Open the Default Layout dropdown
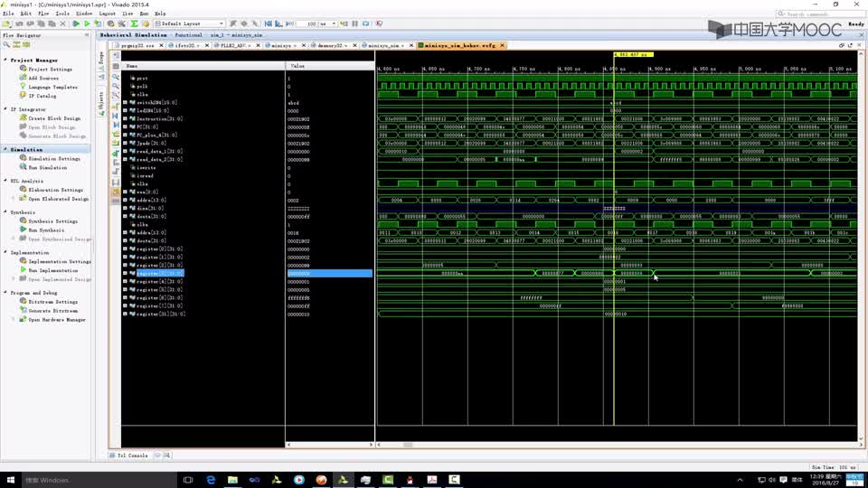Viewport: 868px width, 488px height. 190,23
